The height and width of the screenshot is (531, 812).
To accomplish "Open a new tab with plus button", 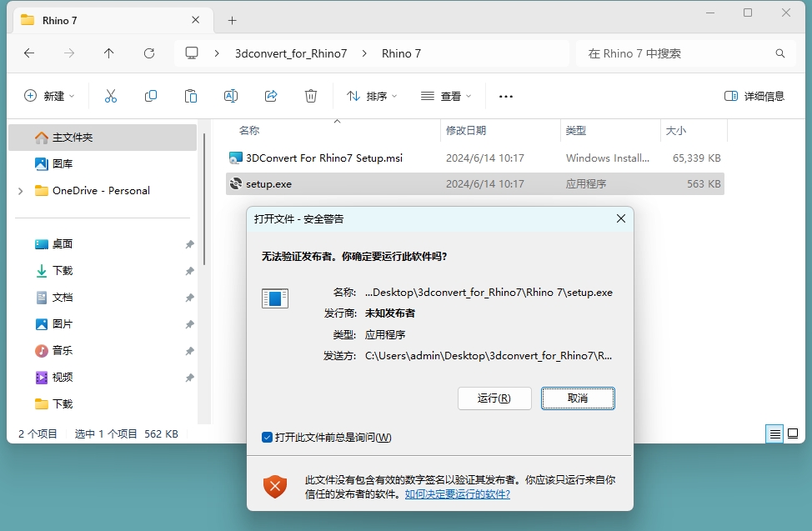I will coord(232,21).
